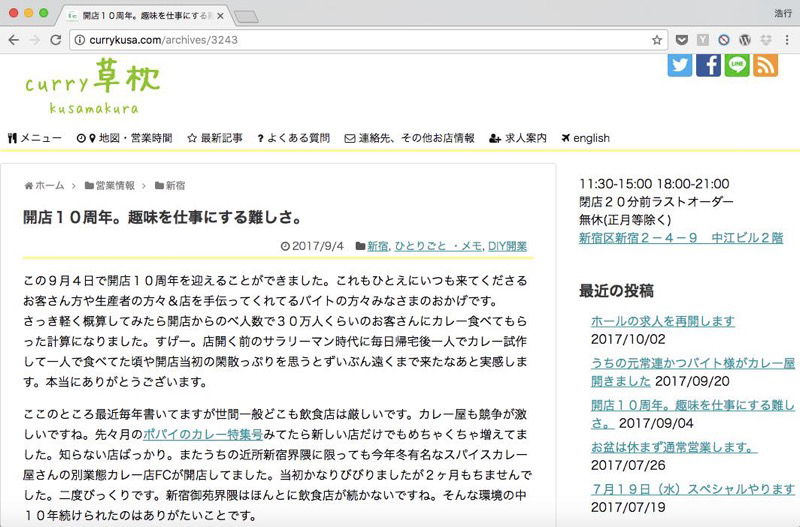Click the browser forward arrow
This screenshot has width=800, height=527.
tap(35, 40)
